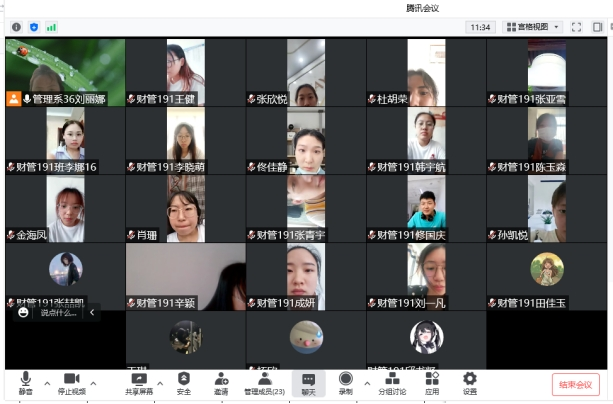The height and width of the screenshot is (404, 613).
Task: Toggle 停止视频 camera off
Action: [x=71, y=383]
